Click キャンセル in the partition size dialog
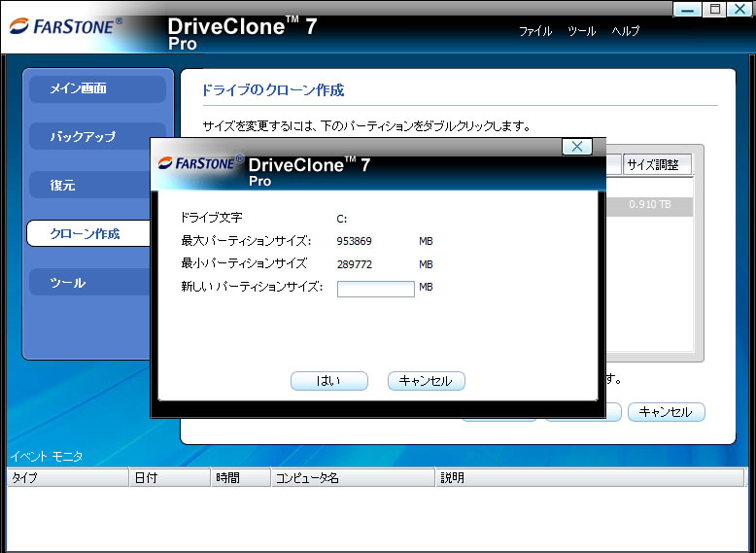 pos(427,381)
